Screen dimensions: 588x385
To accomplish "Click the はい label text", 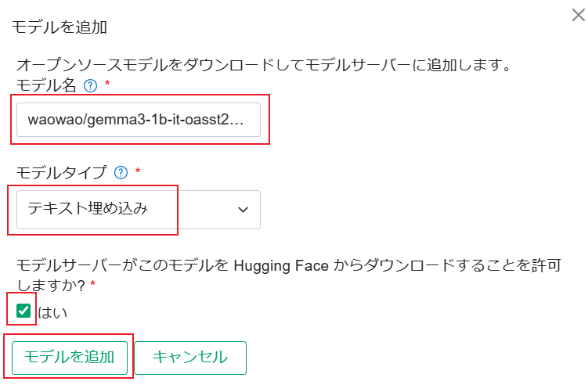I will click(x=53, y=313).
